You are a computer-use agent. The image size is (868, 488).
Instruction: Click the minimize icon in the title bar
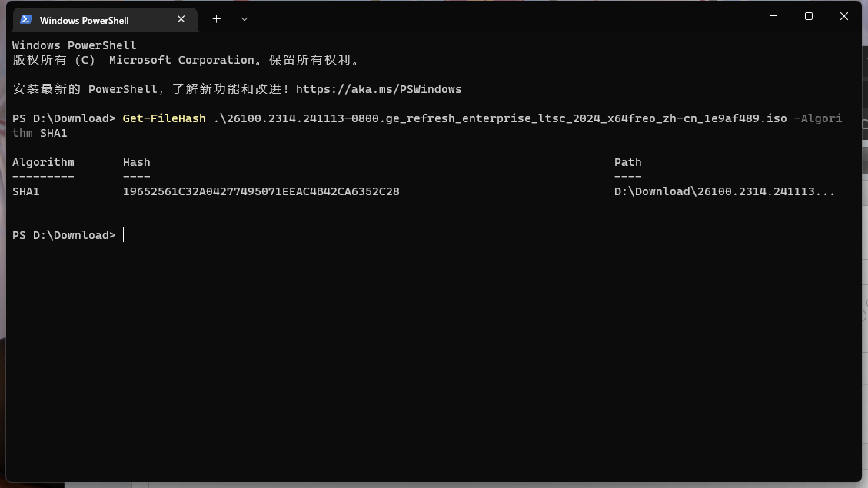point(773,15)
